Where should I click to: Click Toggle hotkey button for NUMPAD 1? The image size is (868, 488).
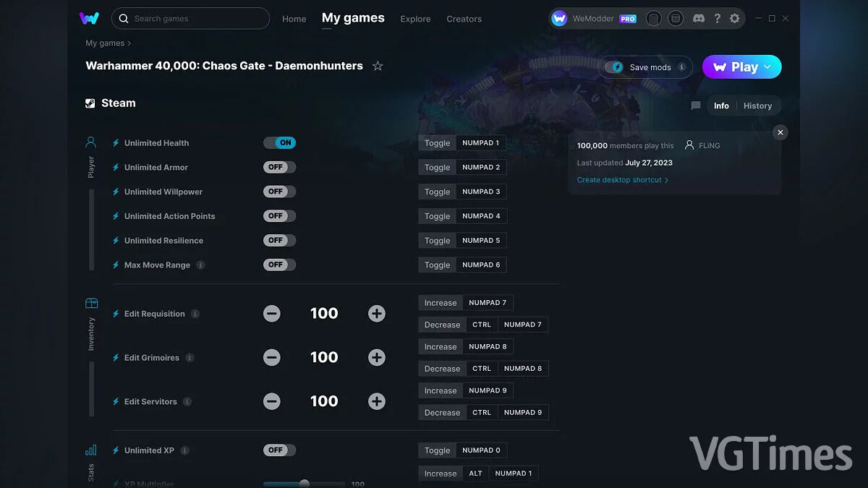[x=438, y=143]
